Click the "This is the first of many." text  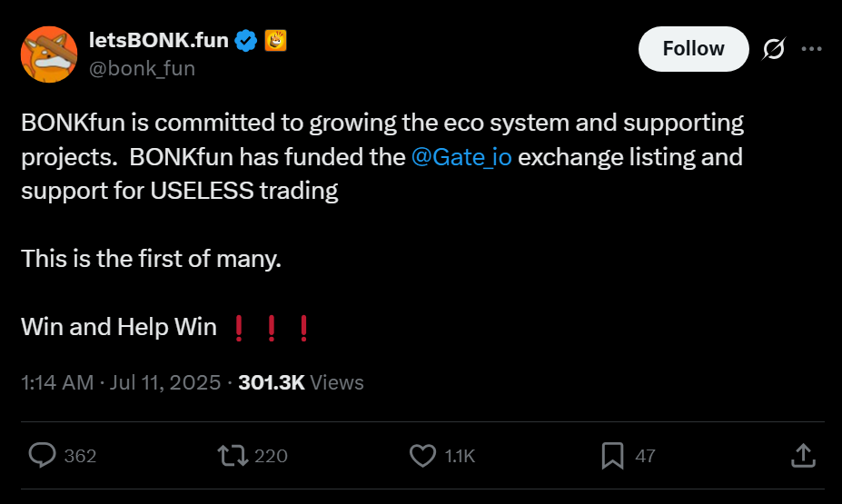[152, 259]
